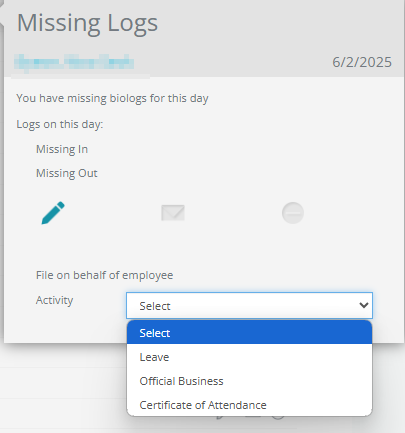Click the missing biologs notice text

point(112,98)
